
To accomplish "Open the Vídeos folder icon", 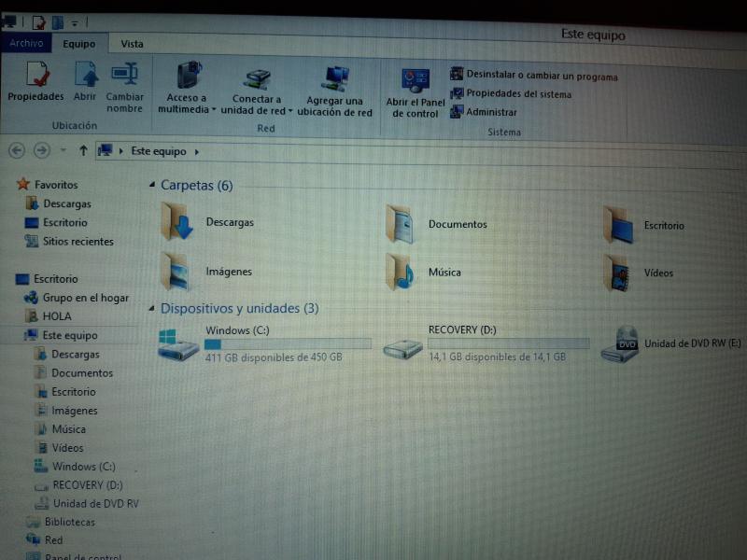I will pyautogui.click(x=618, y=273).
